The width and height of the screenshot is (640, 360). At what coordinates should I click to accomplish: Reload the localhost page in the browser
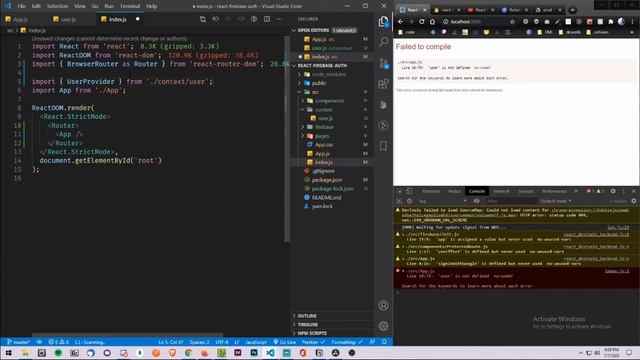pyautogui.click(x=422, y=22)
